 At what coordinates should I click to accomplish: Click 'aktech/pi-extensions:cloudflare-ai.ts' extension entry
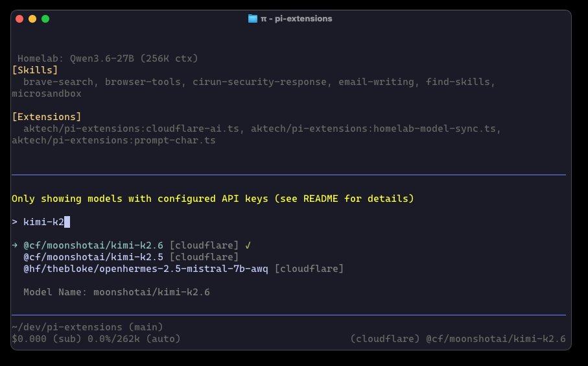(131, 128)
